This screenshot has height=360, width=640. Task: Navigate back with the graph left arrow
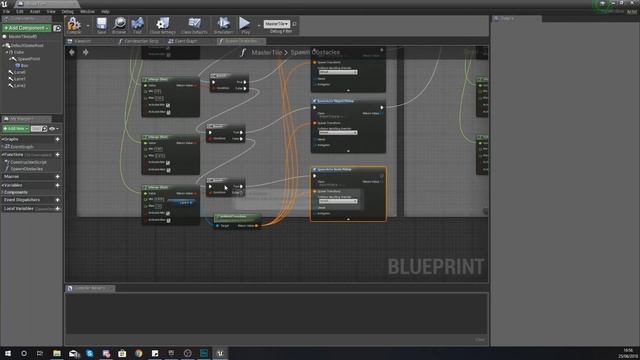(72, 52)
